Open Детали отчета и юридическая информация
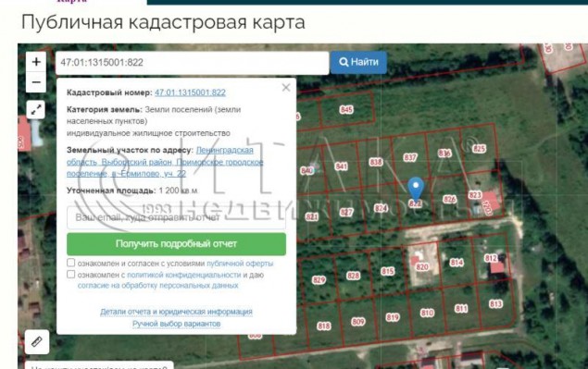 (x=176, y=312)
